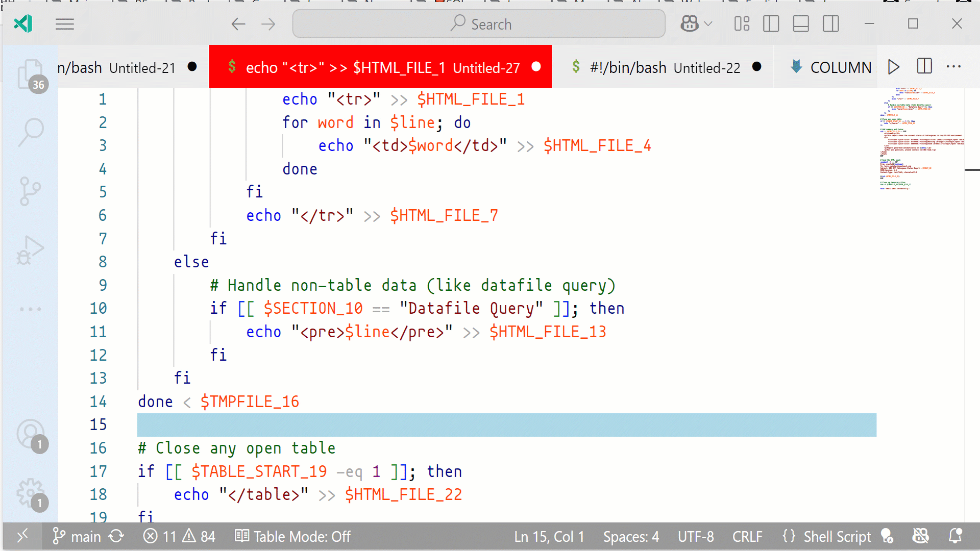Click the Run file play button
This screenshot has height=551, width=980.
(x=893, y=67)
